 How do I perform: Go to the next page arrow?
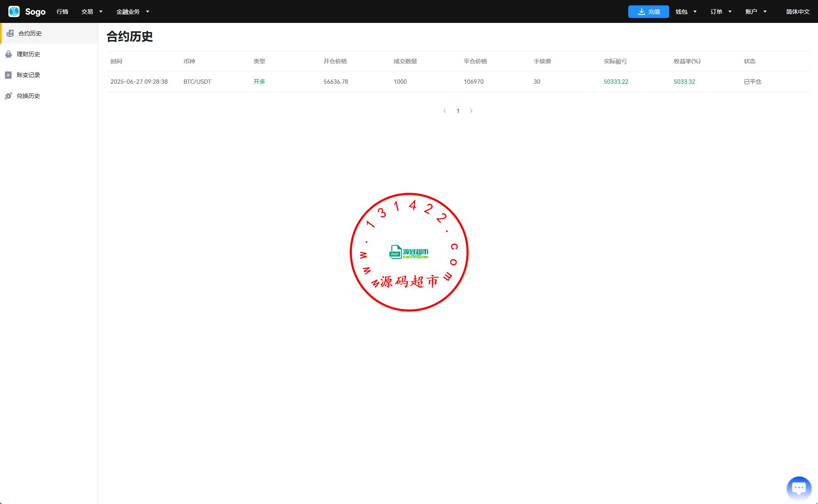tap(471, 111)
